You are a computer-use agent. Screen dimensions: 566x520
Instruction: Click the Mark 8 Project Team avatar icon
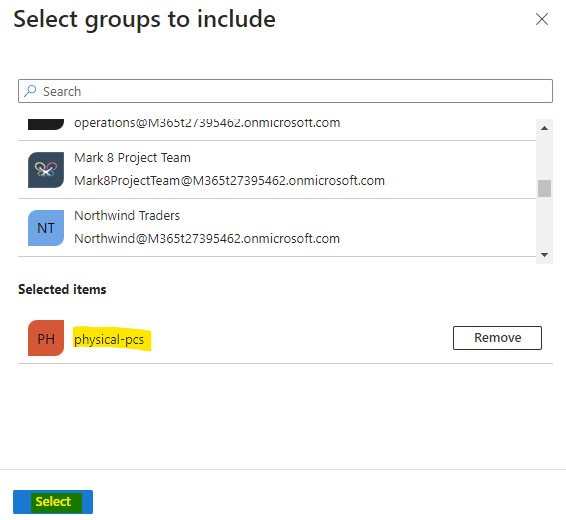46,170
